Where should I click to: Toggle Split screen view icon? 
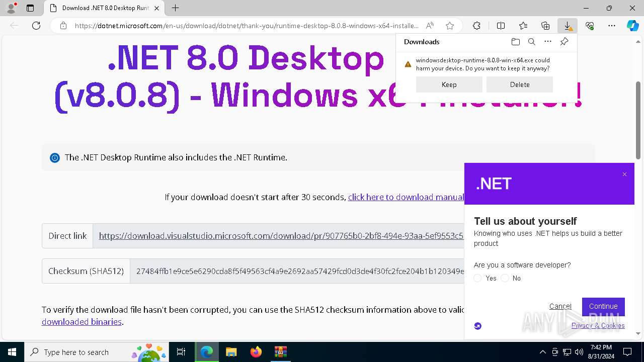click(501, 26)
